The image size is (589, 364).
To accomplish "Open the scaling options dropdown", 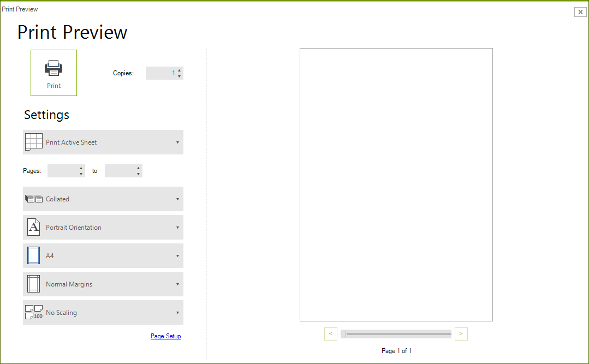I will click(177, 312).
